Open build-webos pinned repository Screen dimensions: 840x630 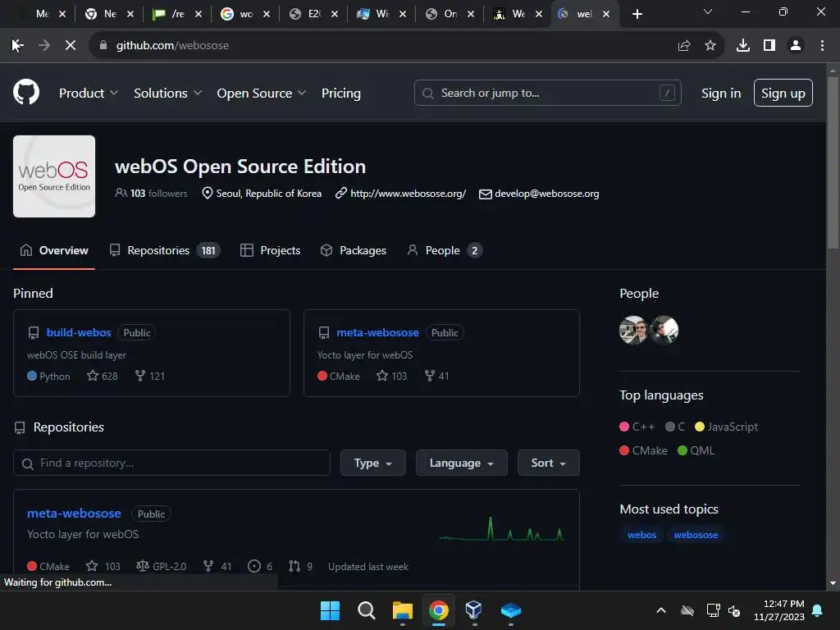point(79,332)
